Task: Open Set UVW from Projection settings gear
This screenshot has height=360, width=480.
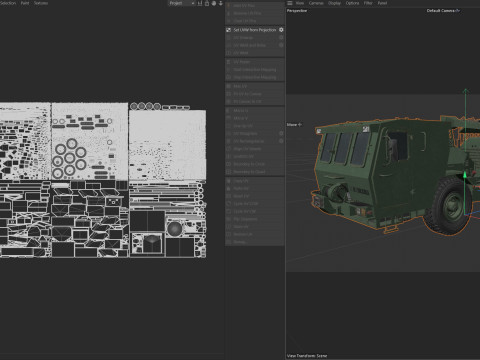Action: pyautogui.click(x=281, y=30)
